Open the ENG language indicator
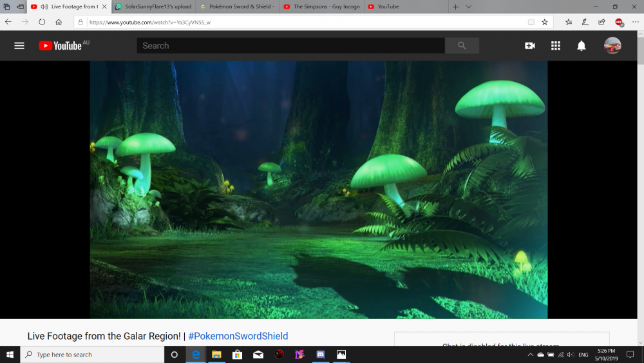Viewport: 644px width, 363px height. click(583, 355)
